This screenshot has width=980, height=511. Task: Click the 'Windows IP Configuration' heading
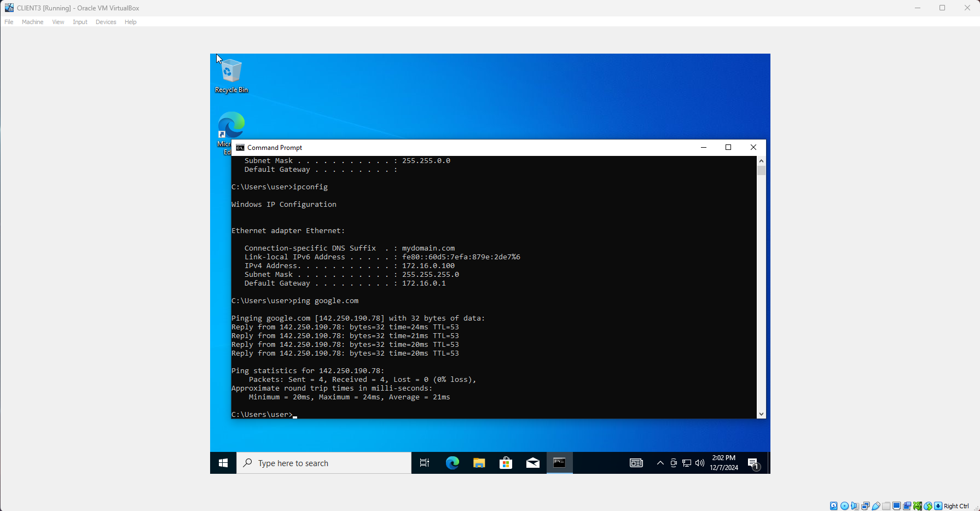pos(284,205)
